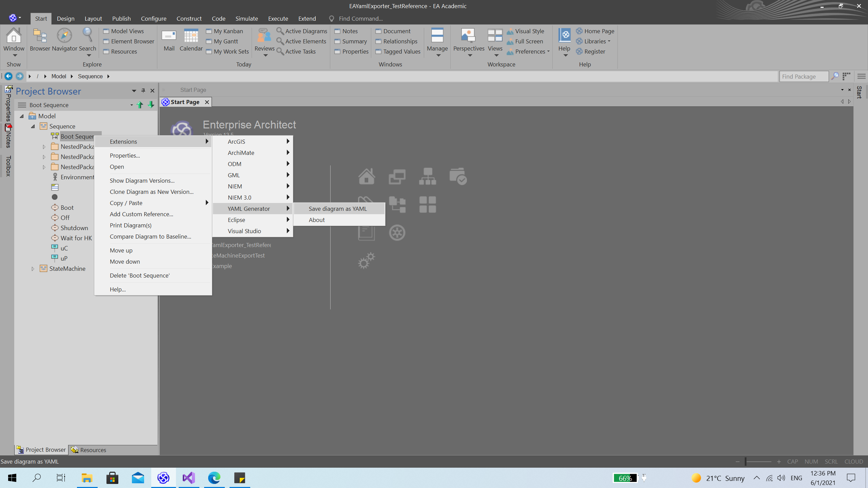
Task: Click the hierarchy diagram icon on Start Page
Action: coord(428,176)
